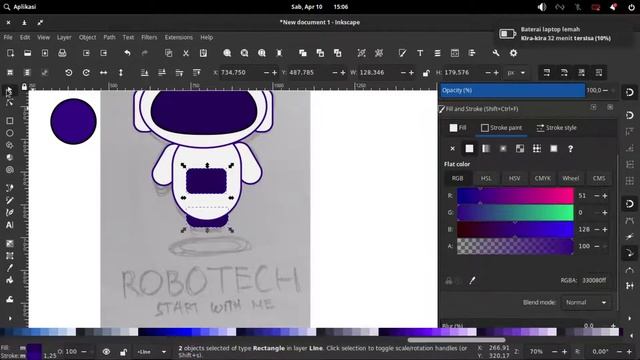This screenshot has height=360, width=640.
Task: Click the X position field 734,750
Action: click(239, 73)
